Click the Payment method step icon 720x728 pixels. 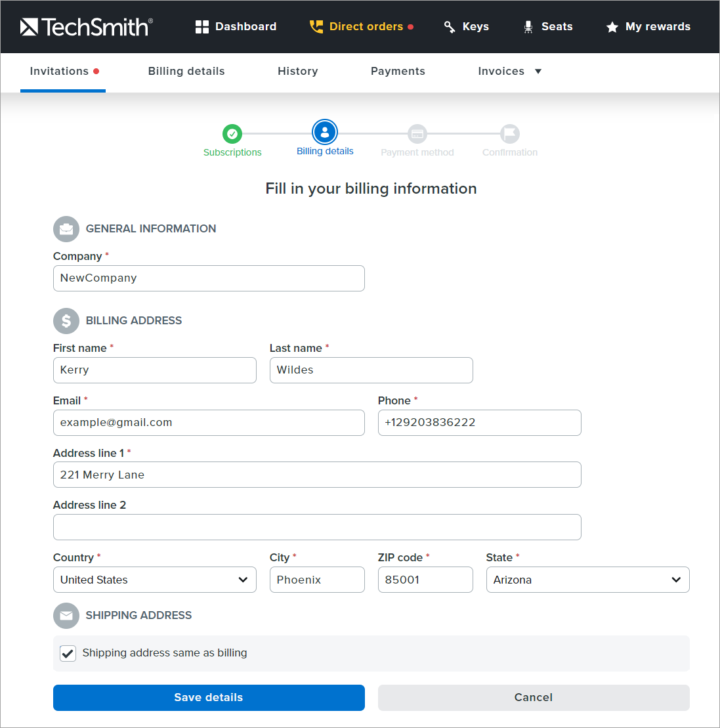(417, 134)
